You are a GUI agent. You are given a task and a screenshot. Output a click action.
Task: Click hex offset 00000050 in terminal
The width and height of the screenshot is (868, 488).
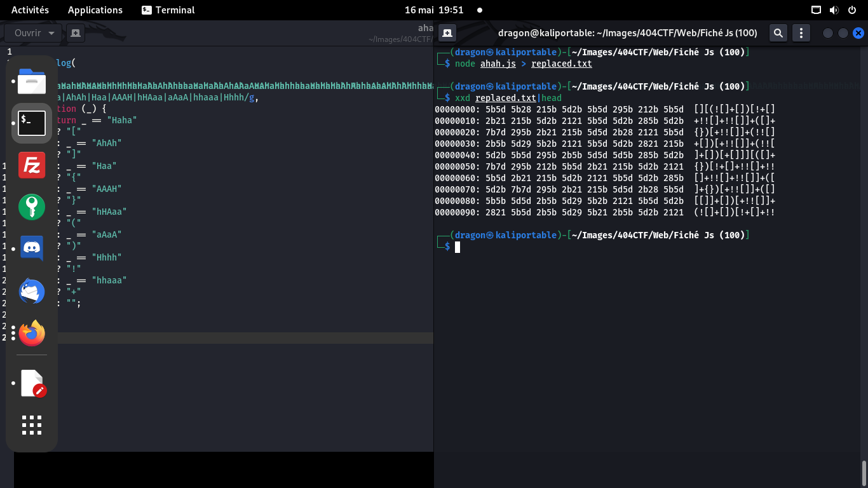[458, 166]
